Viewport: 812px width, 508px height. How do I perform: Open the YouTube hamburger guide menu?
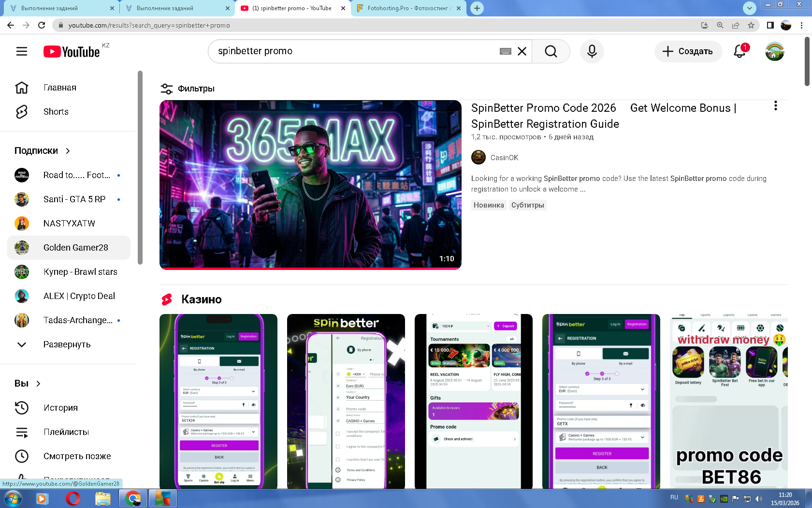click(22, 51)
